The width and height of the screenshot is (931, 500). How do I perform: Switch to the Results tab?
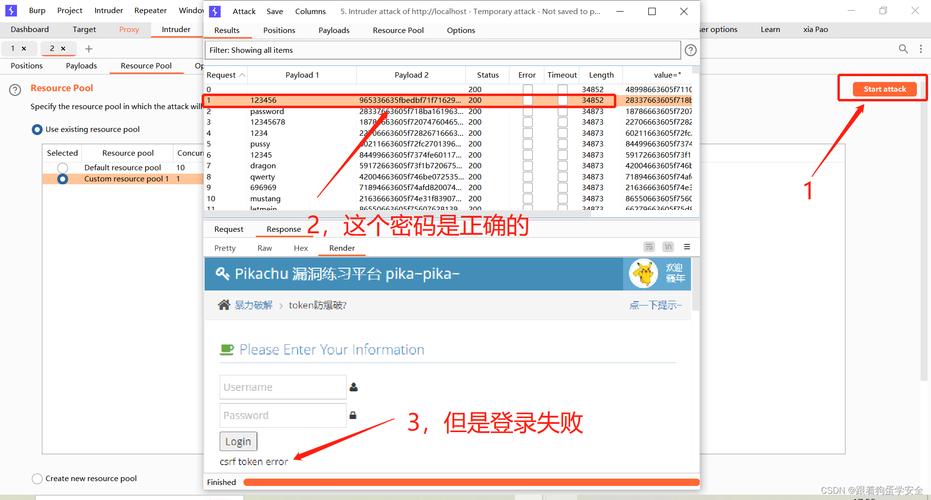227,30
